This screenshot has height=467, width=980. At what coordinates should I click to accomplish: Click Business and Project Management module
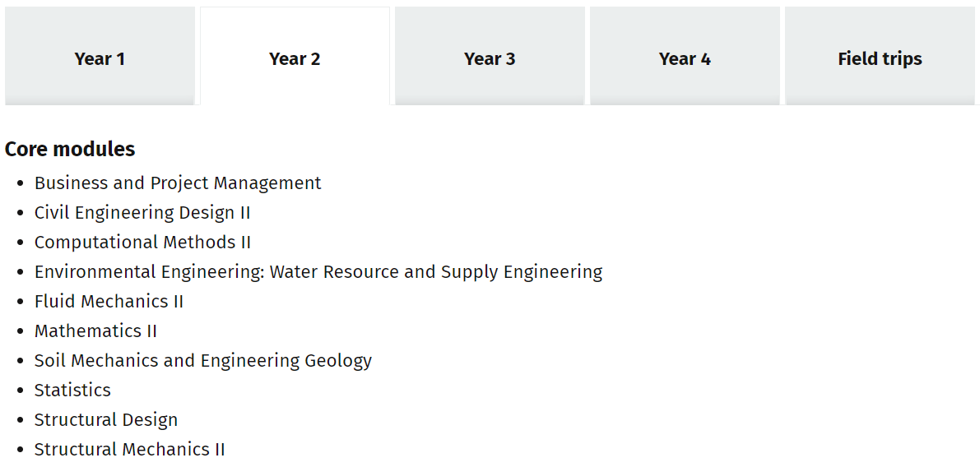pos(178,183)
